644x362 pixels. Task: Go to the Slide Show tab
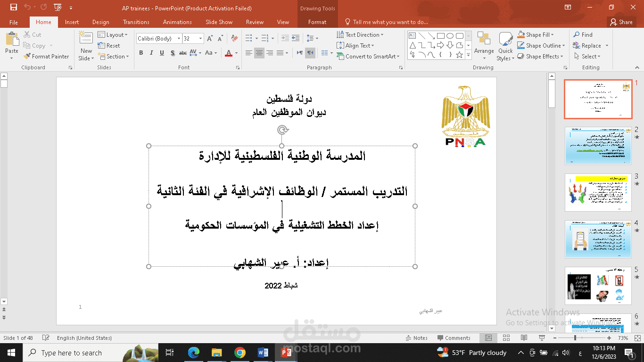(x=219, y=22)
